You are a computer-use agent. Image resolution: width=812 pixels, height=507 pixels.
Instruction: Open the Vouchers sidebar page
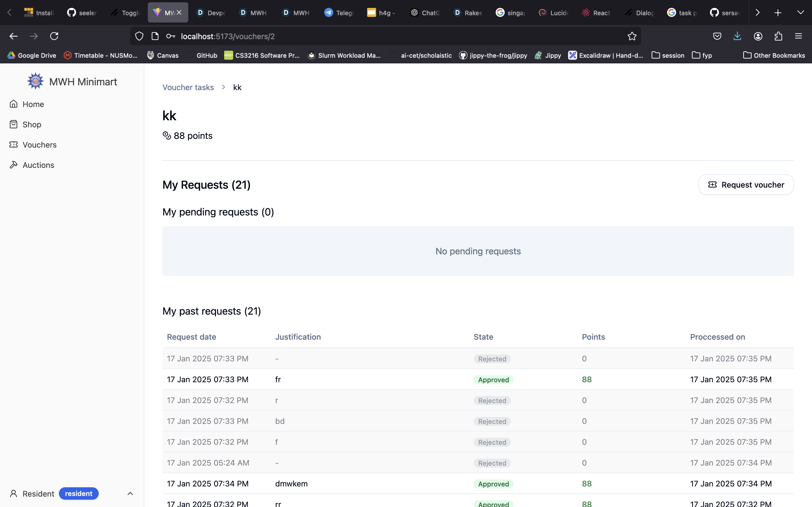[x=39, y=145]
